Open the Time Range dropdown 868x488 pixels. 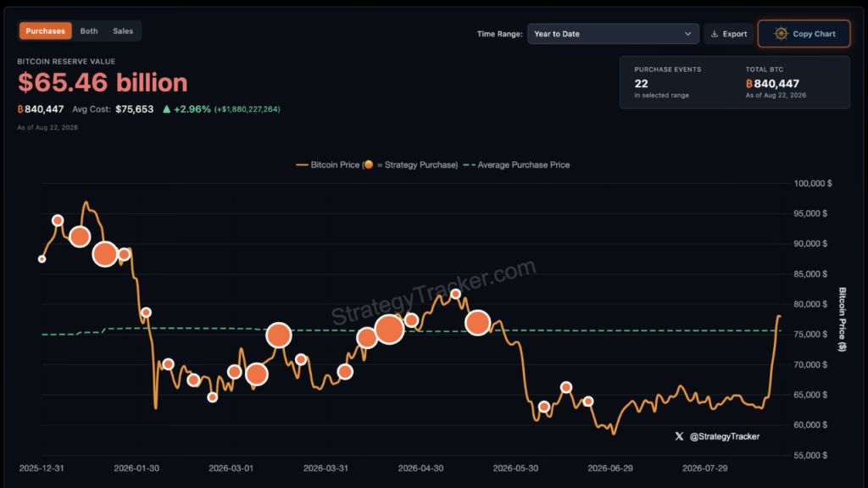[613, 34]
